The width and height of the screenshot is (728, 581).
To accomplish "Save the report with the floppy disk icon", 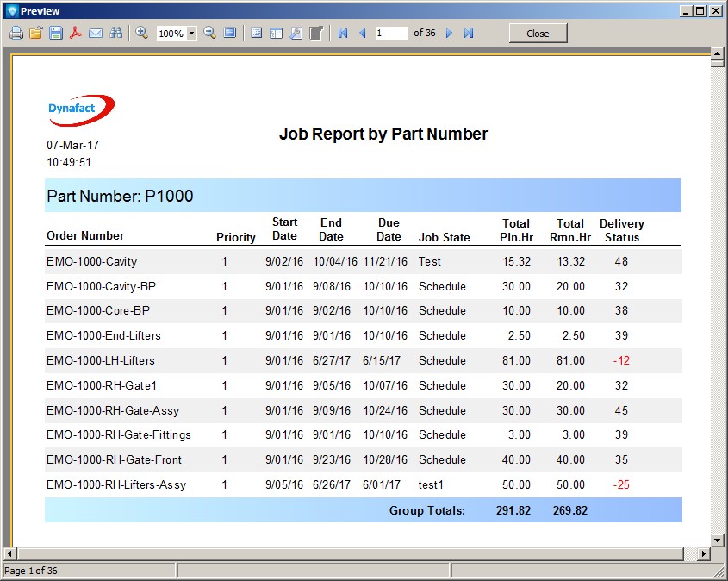I will [x=55, y=34].
